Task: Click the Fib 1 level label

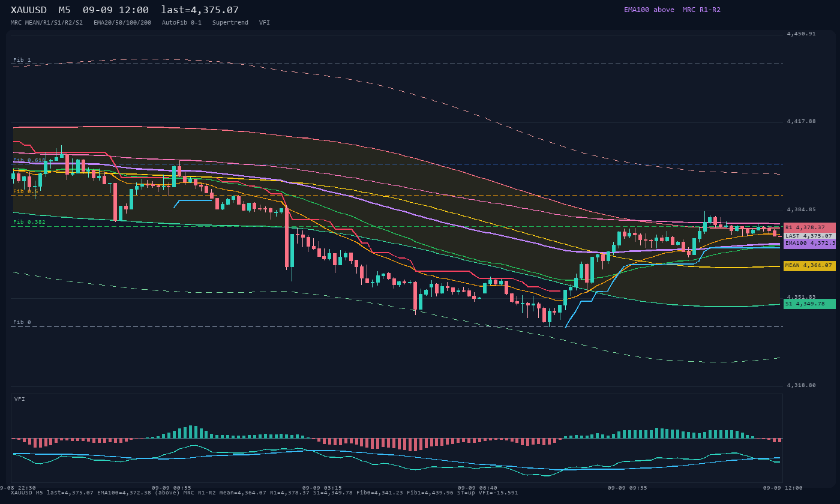Action: [22, 60]
